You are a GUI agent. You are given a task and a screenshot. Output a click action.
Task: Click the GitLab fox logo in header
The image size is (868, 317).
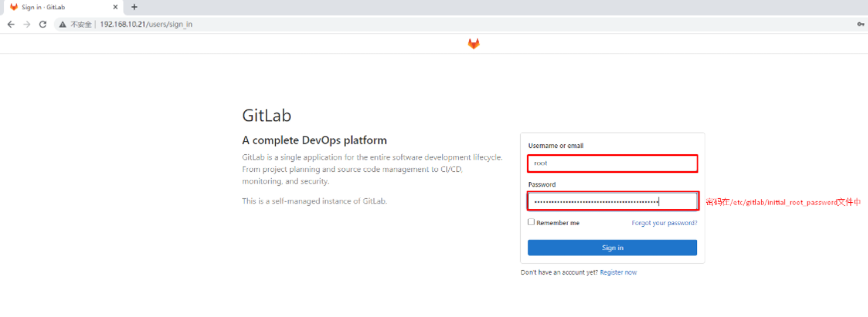[x=474, y=44]
